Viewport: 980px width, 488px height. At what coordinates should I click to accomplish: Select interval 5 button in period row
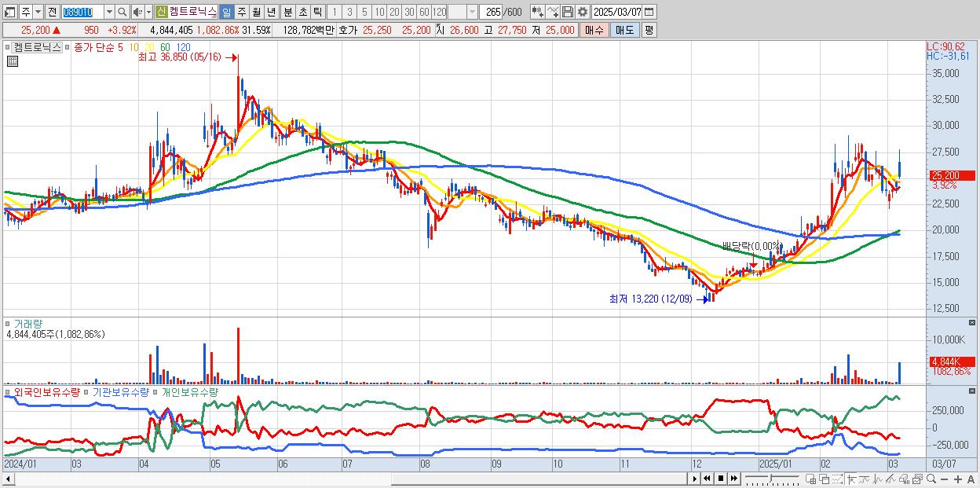click(x=364, y=12)
